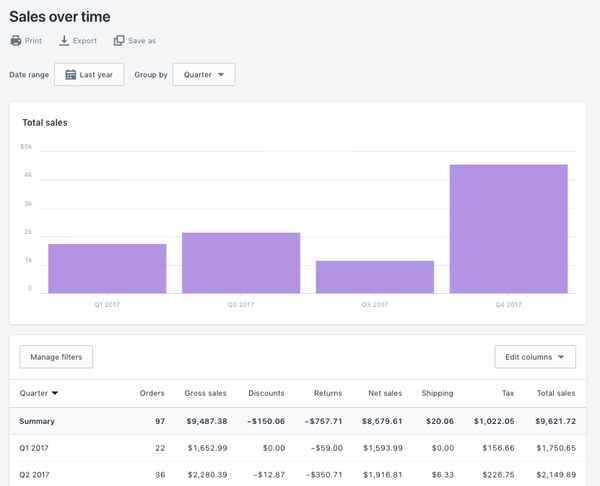Select the Q3 2017 chart bar
Viewport: 600px width, 486px height.
(x=375, y=277)
